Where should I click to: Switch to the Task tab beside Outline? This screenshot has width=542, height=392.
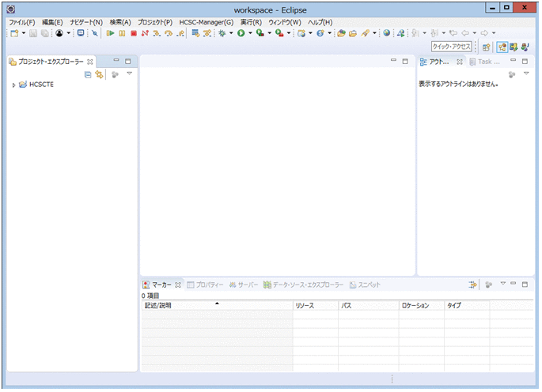pos(485,61)
